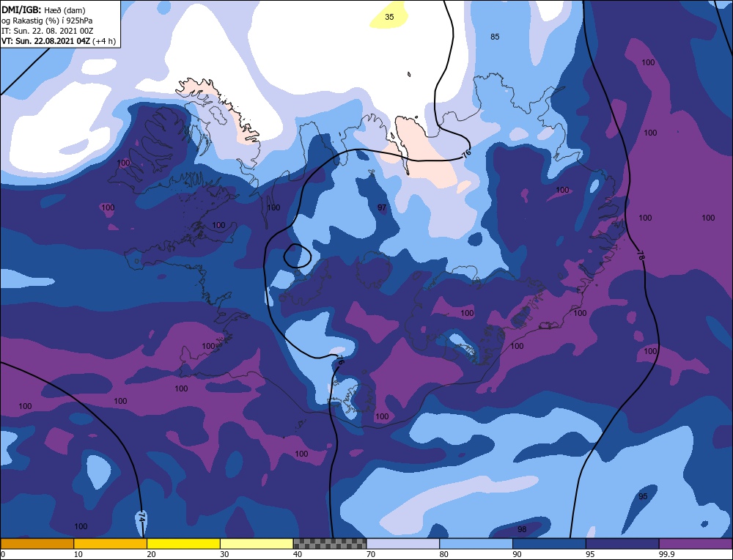Click the checkered 40–70 legend segment
Viewport: 733px width, 560px height.
point(330,543)
